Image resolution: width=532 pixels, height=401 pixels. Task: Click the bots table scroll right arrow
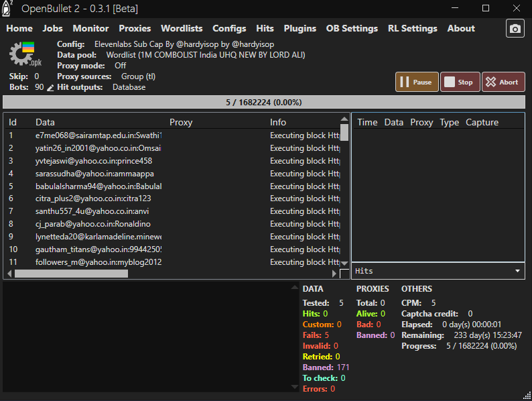pyautogui.click(x=334, y=274)
